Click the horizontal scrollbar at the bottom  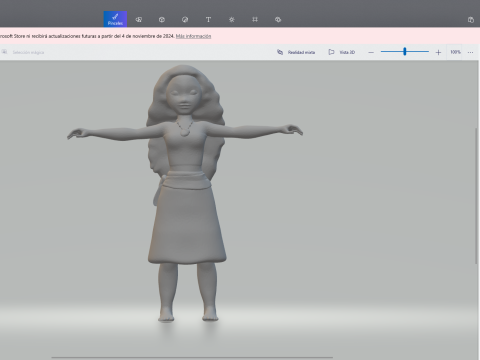(x=192, y=357)
